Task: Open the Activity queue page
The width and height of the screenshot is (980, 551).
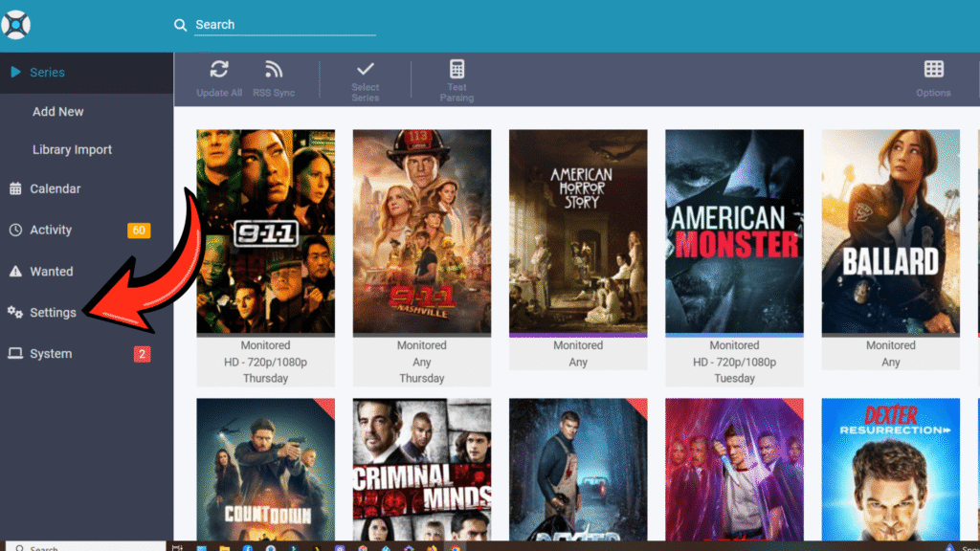Action: pyautogui.click(x=51, y=231)
